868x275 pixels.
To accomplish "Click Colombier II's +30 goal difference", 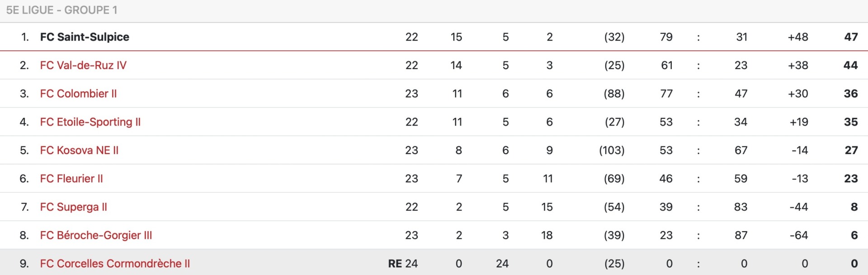I will tap(798, 93).
